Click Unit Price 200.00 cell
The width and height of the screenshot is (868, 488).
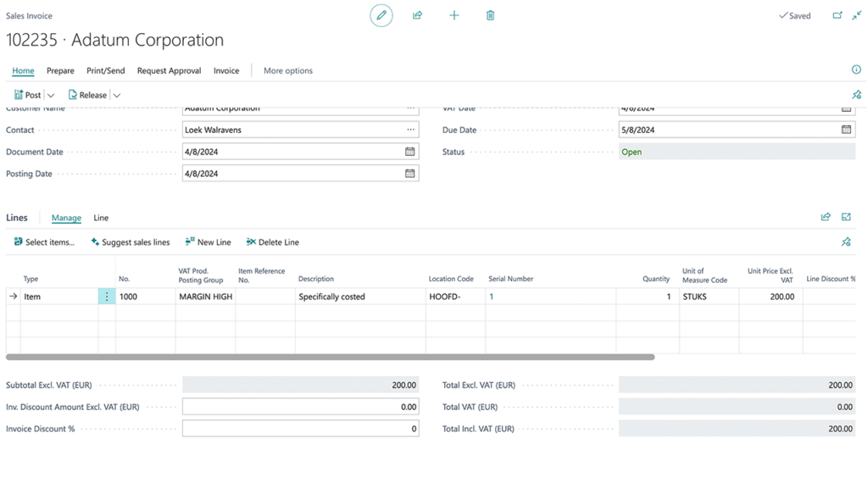coord(771,297)
